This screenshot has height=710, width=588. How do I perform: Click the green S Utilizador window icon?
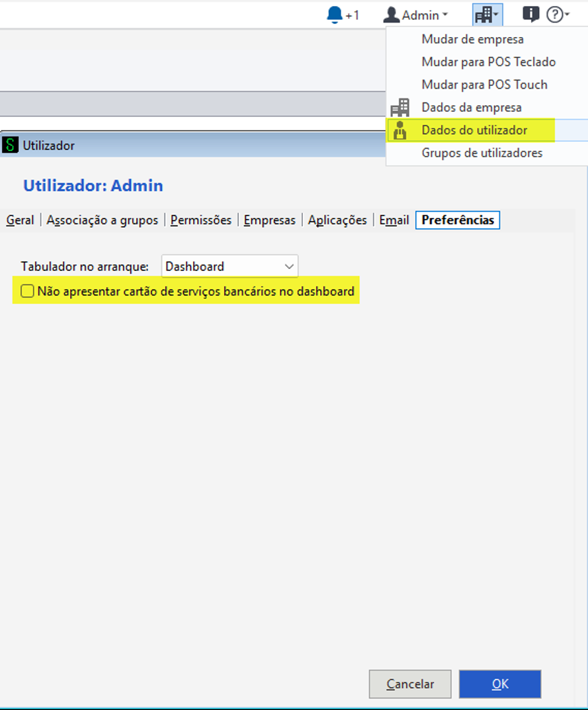(10, 145)
